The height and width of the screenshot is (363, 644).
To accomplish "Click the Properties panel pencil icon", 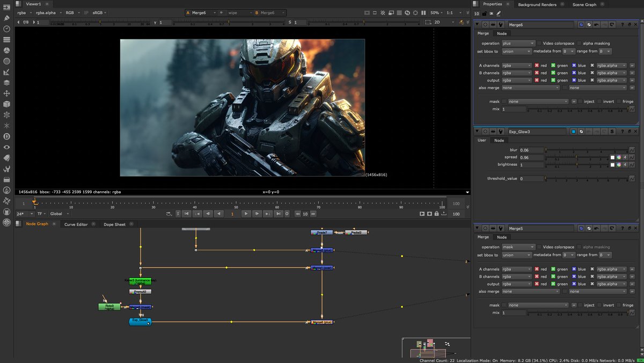I will (498, 13).
